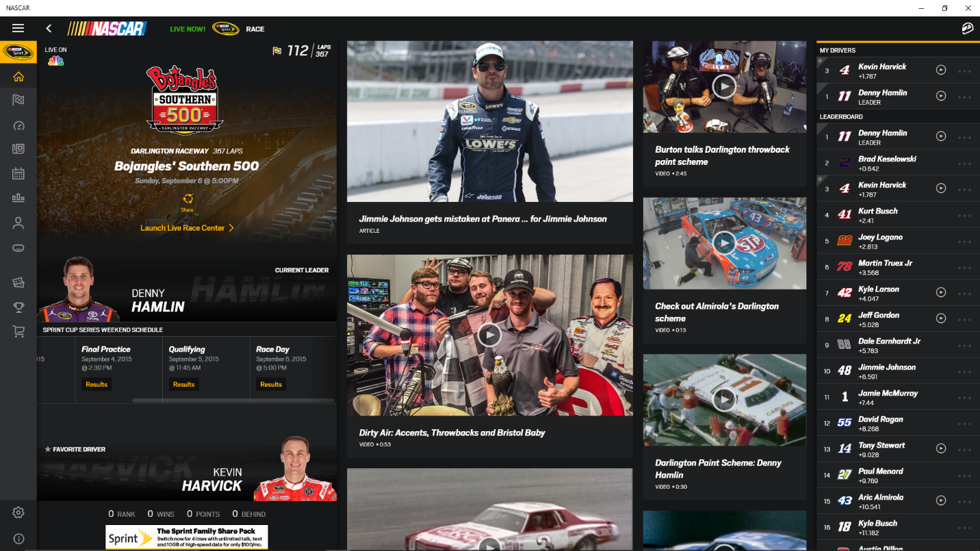Open the drivers person icon
Screen dimensions: 980x551
click(18, 222)
